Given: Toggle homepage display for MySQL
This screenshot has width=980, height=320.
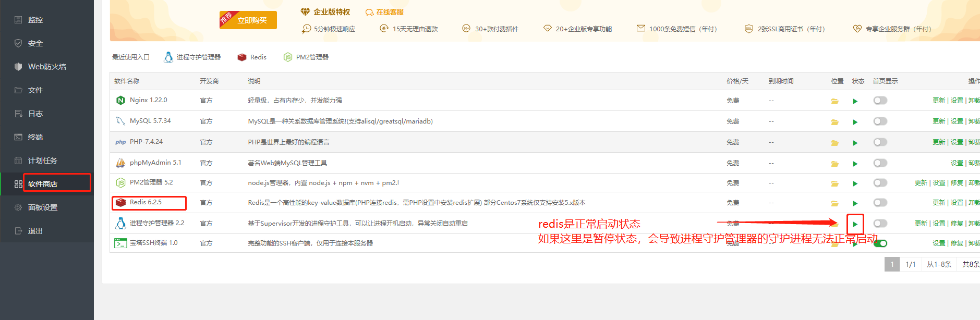Looking at the screenshot, I should click(x=880, y=121).
